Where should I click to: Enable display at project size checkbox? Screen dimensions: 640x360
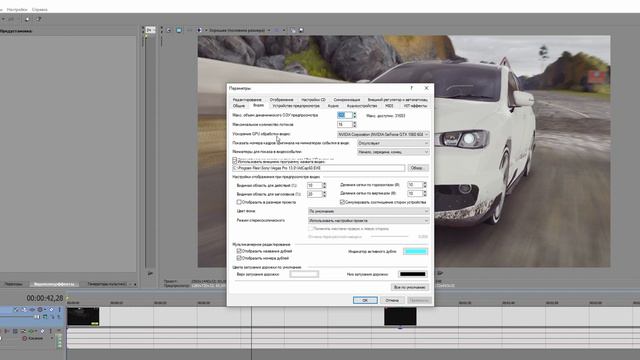[x=239, y=202]
